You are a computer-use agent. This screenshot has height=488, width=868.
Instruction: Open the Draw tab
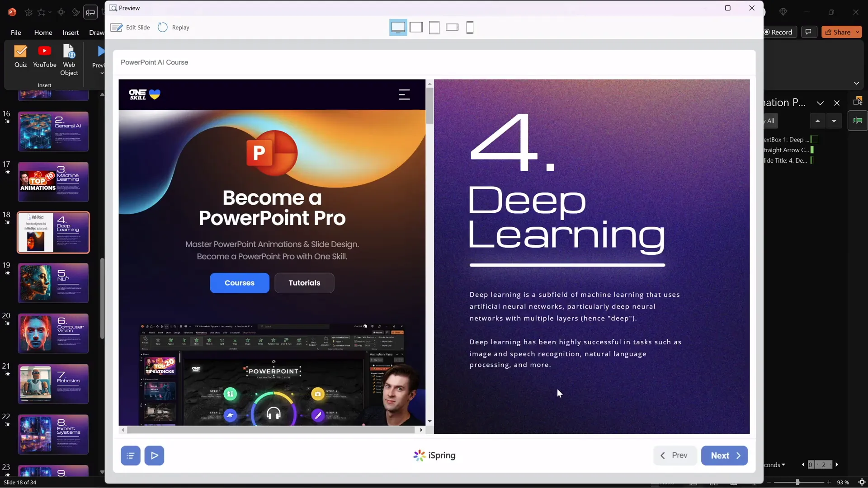pos(96,33)
